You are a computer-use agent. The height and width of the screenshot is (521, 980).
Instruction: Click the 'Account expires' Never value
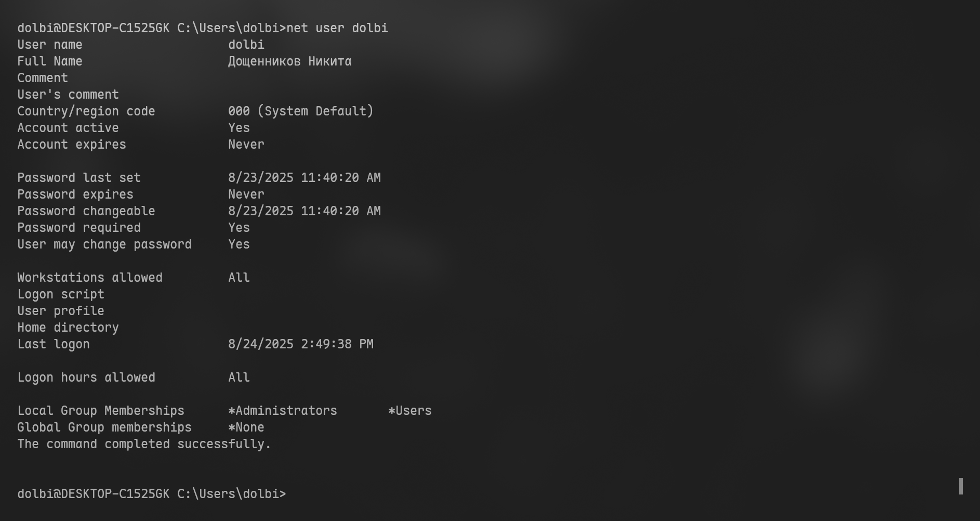(246, 145)
